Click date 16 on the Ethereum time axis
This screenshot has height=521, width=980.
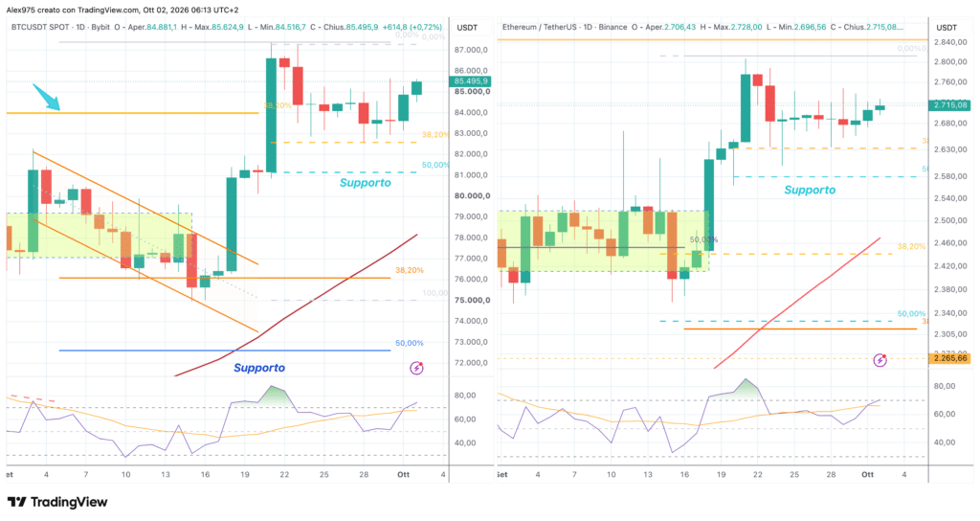[x=684, y=475]
